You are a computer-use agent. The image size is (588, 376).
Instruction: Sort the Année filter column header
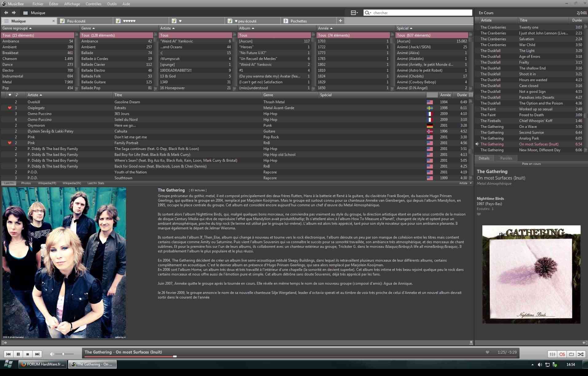coord(355,28)
